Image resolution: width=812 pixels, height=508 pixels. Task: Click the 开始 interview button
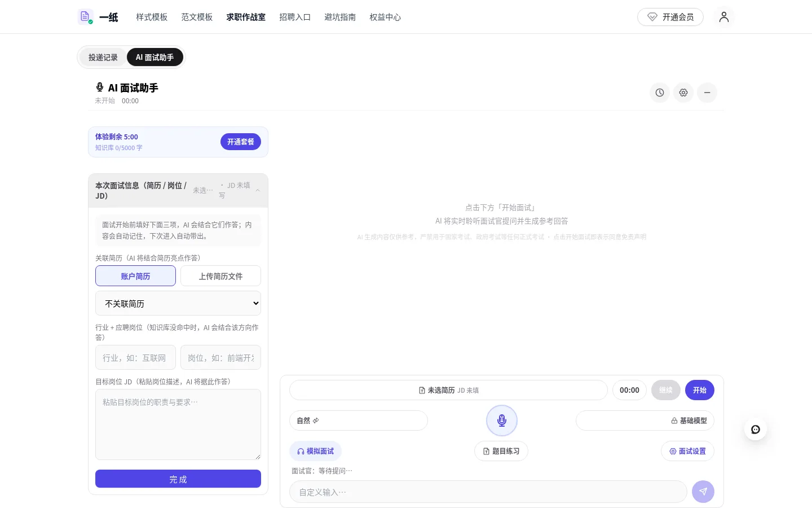coord(700,390)
